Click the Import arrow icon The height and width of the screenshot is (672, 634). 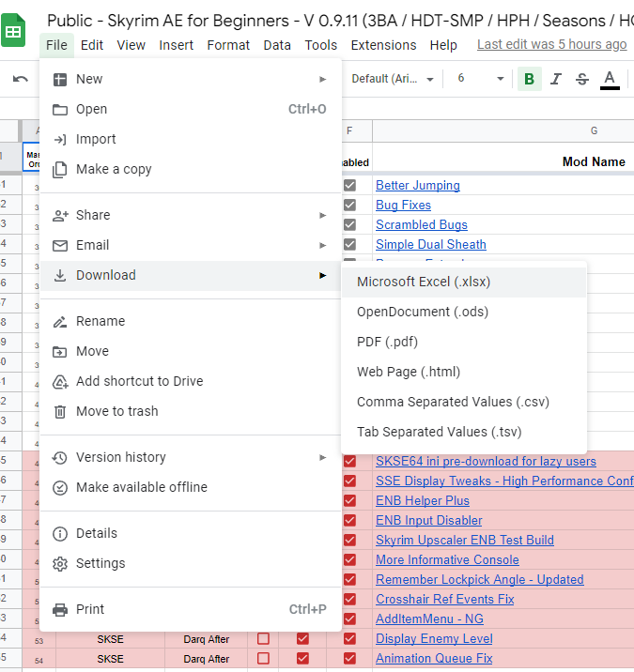pyautogui.click(x=59, y=140)
